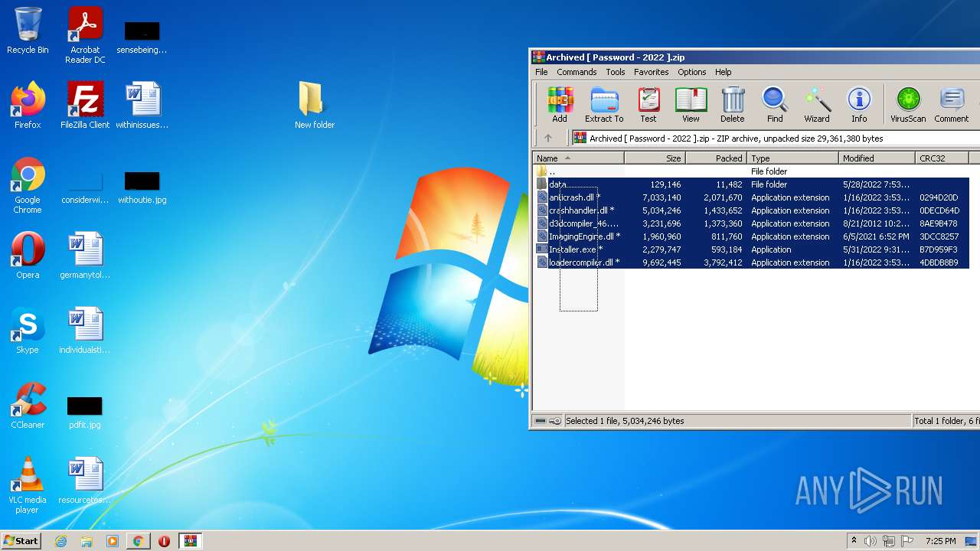Image resolution: width=980 pixels, height=551 pixels.
Task: Select the d3dcompiler_46 dll file
Action: [x=751, y=223]
